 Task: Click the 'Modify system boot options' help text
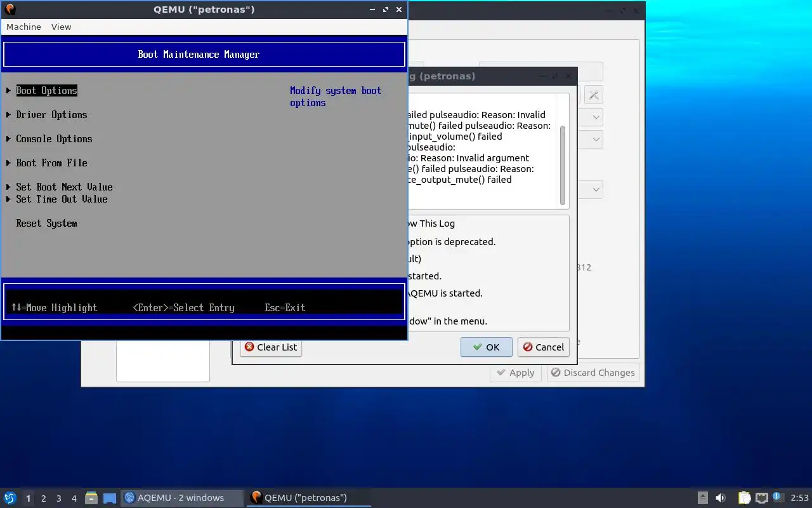[x=336, y=97]
